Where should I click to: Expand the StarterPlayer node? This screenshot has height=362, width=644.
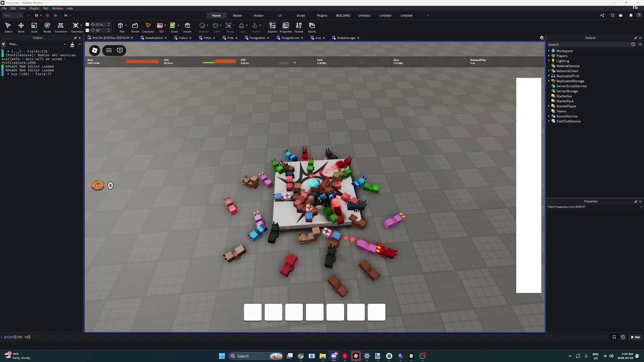[549, 106]
